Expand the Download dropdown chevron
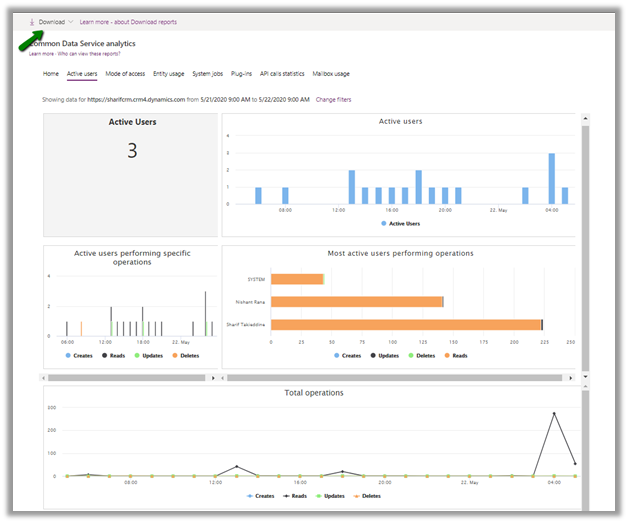The image size is (628, 523). [x=71, y=22]
